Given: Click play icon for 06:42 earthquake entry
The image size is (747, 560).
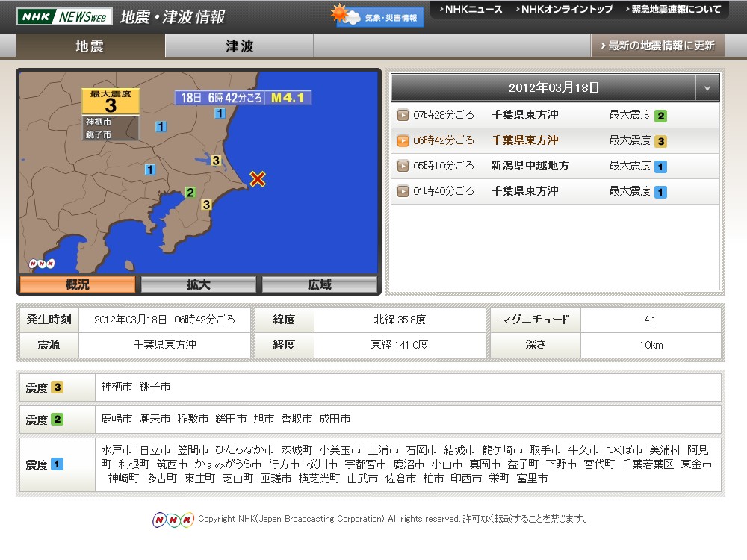Looking at the screenshot, I should pyautogui.click(x=403, y=140).
